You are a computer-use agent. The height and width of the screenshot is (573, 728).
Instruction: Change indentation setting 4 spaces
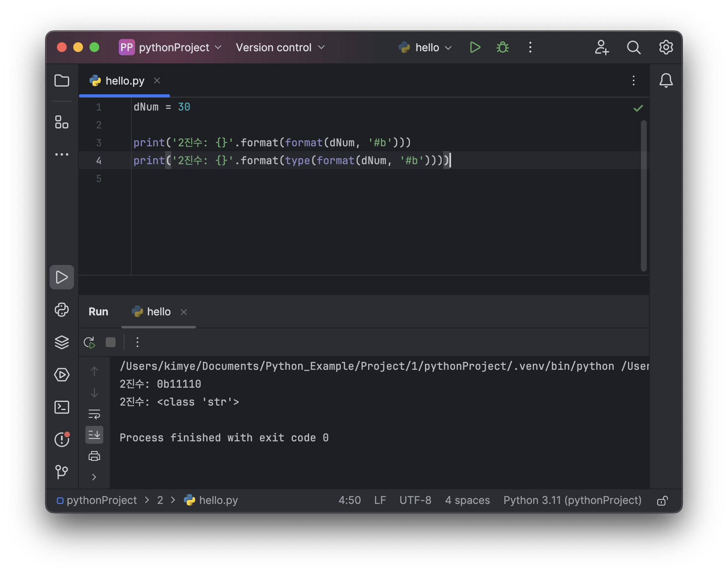tap(467, 500)
